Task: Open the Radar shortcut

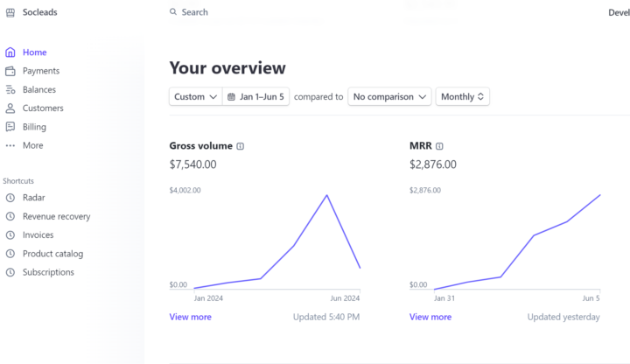Action: [34, 198]
